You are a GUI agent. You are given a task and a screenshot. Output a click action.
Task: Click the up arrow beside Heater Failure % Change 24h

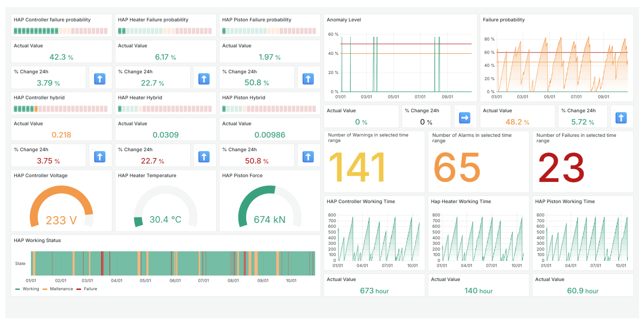[204, 79]
